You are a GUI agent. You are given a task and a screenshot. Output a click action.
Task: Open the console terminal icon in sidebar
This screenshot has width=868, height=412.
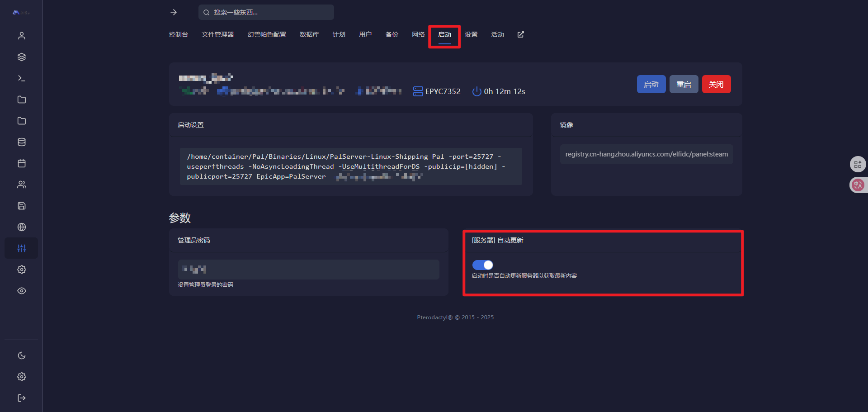pyautogui.click(x=21, y=78)
